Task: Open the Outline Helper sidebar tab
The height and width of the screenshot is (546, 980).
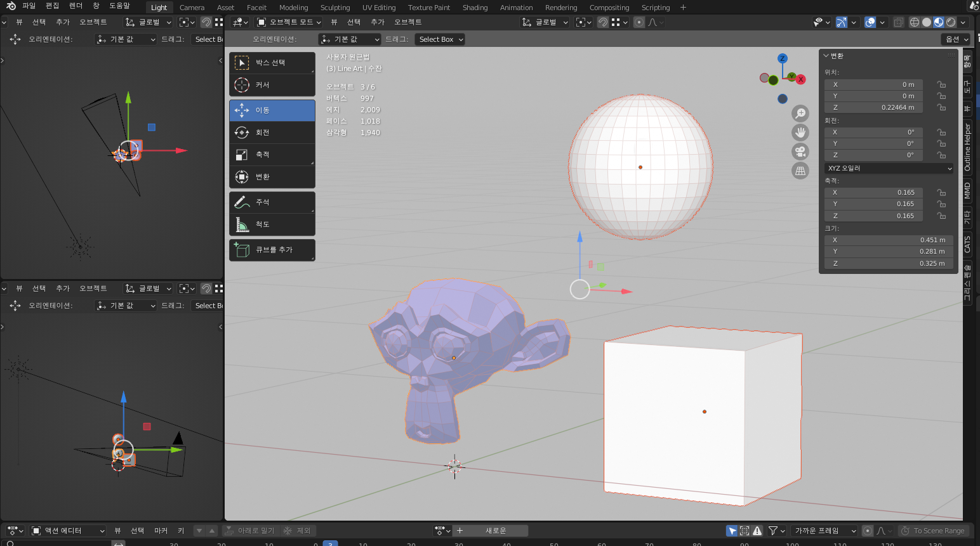Action: (967, 147)
